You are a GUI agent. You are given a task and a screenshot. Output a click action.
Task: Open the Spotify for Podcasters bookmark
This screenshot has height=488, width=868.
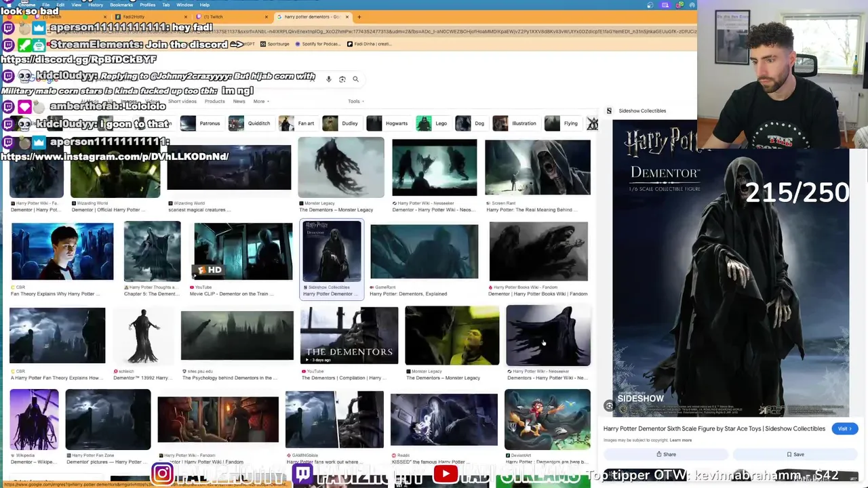point(319,44)
